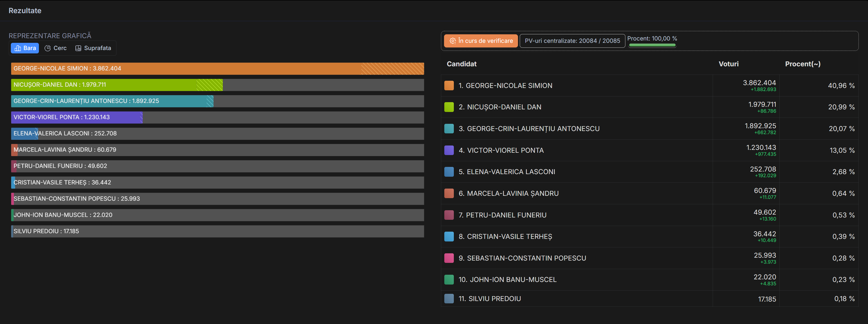Viewport: 868px width, 324px height.
Task: Click vote count 3.862.404 in table
Action: [759, 83]
